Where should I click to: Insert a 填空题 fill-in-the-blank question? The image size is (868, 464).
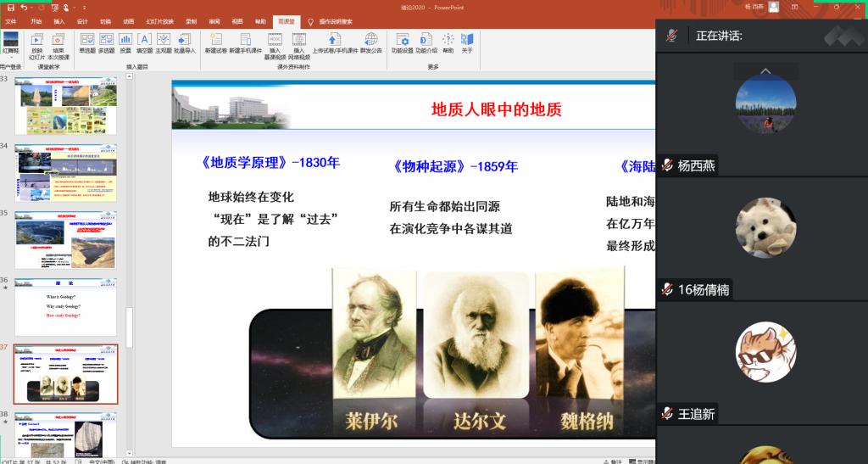tap(144, 42)
